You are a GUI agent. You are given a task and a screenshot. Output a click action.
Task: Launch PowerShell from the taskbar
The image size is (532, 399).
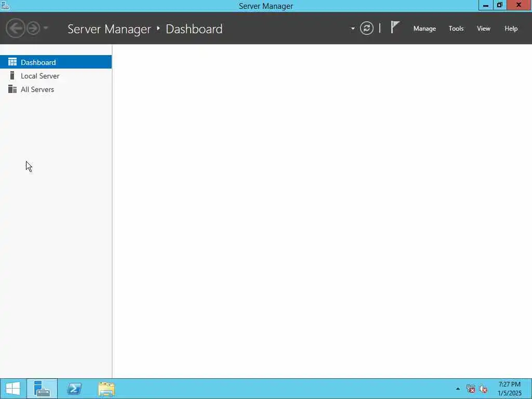(74, 389)
